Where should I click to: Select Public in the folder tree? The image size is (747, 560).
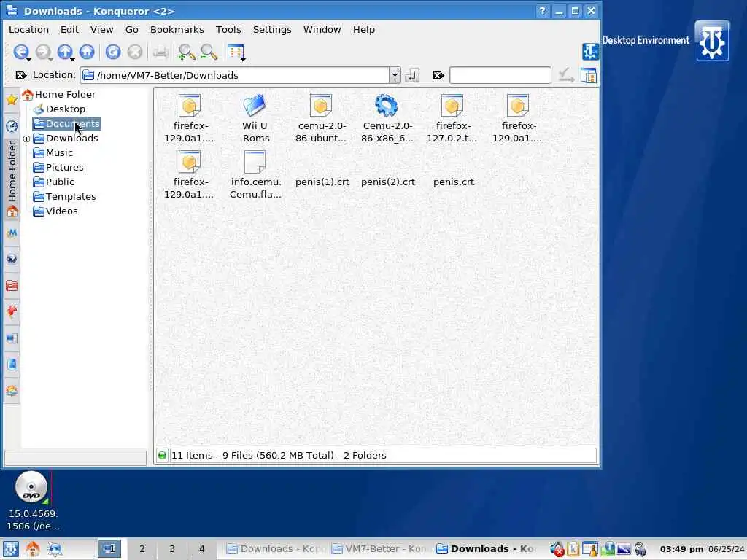point(53,182)
